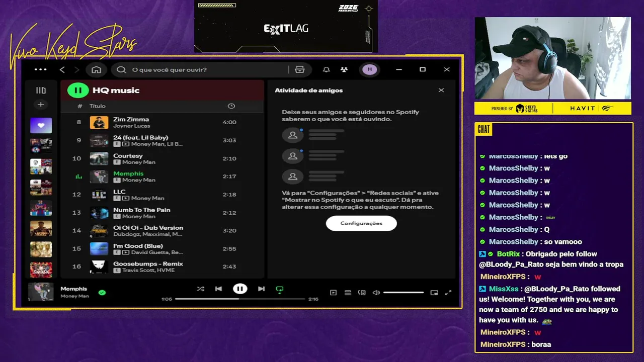Mute using the speaker icon
This screenshot has width=644, height=362.
[376, 293]
